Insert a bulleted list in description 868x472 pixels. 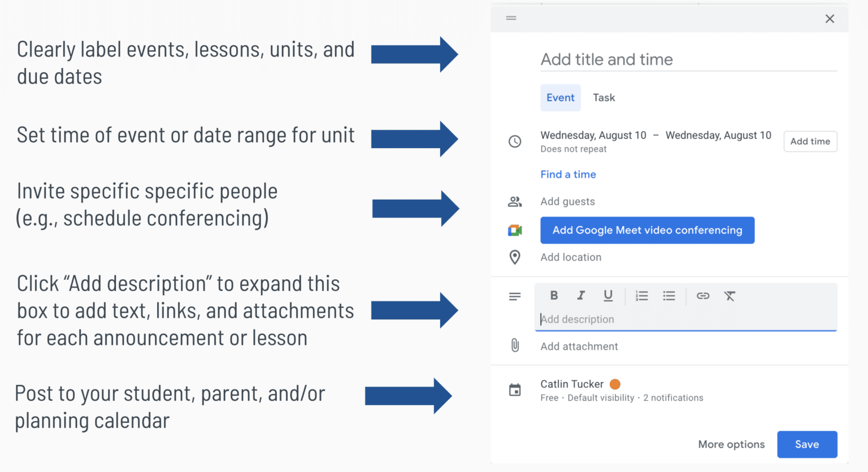tap(669, 296)
